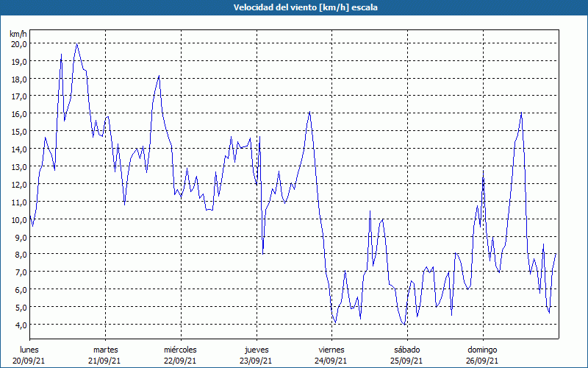Select the 22/09/21 date label
The width and height of the screenshot is (588, 368).
pyautogui.click(x=180, y=361)
